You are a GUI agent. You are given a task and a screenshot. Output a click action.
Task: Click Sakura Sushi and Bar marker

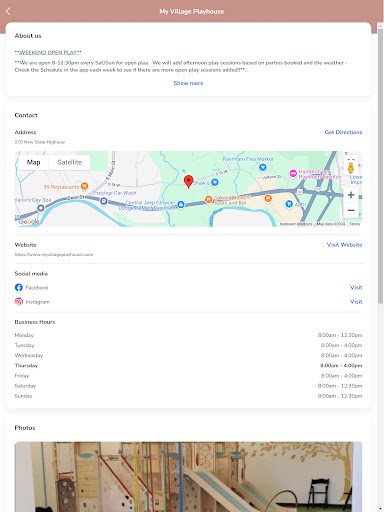coord(208,199)
